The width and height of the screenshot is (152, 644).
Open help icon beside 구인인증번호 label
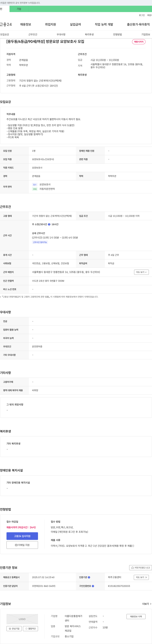pos(93,586)
